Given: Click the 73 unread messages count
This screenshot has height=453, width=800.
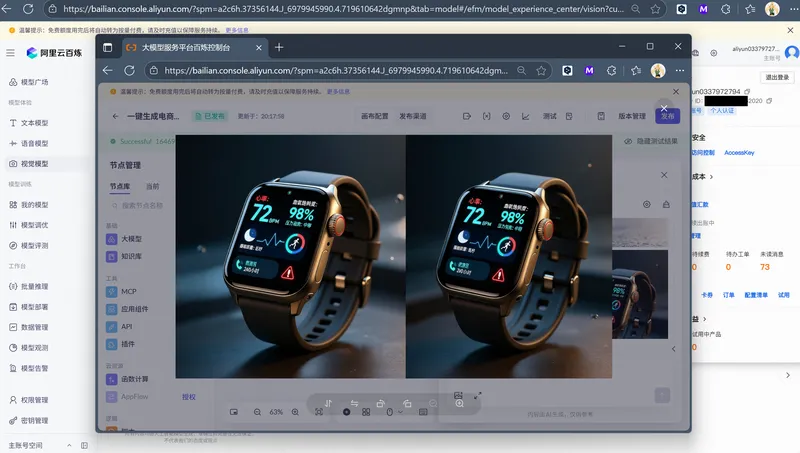Looking at the screenshot, I should (764, 267).
